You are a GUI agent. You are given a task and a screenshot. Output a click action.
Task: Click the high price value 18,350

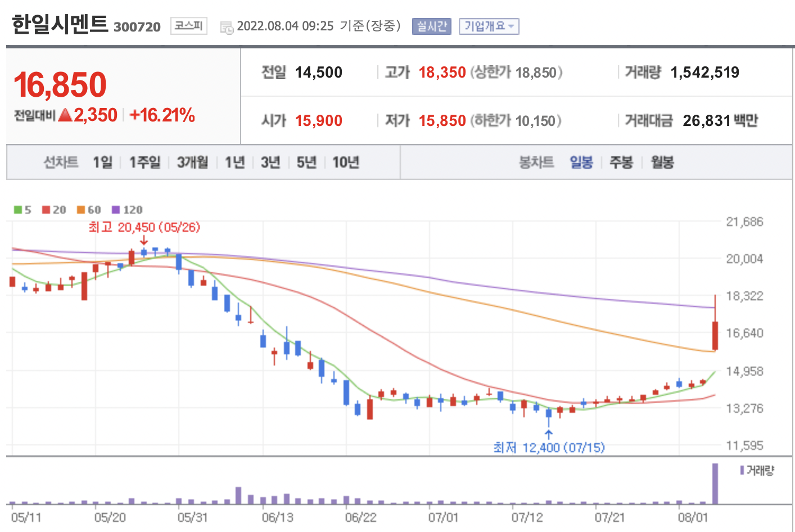442,73
